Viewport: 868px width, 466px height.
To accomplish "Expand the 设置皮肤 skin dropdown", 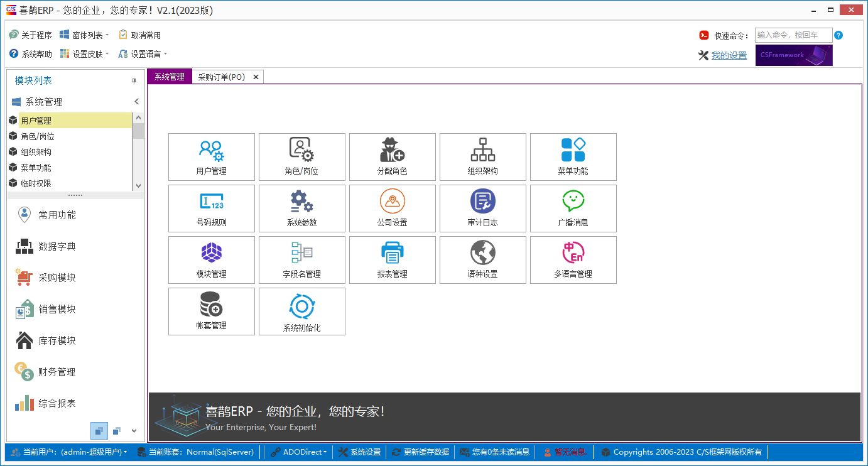I will tap(85, 54).
